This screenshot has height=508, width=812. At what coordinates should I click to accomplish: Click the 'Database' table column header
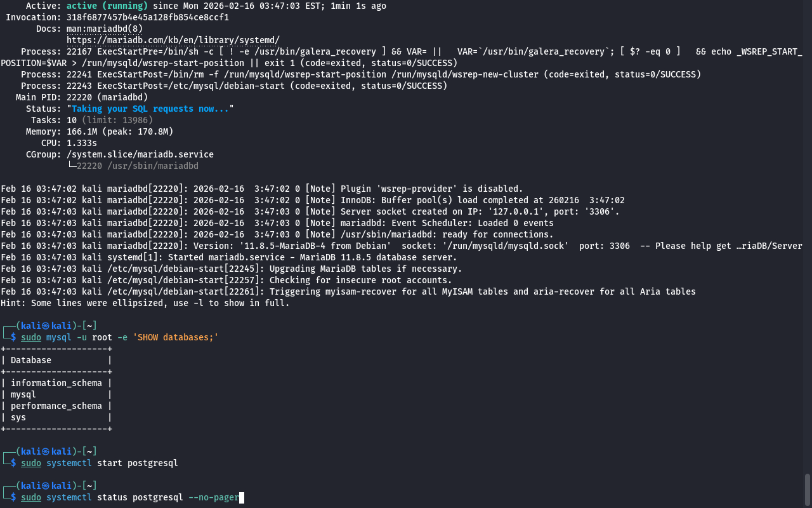31,360
